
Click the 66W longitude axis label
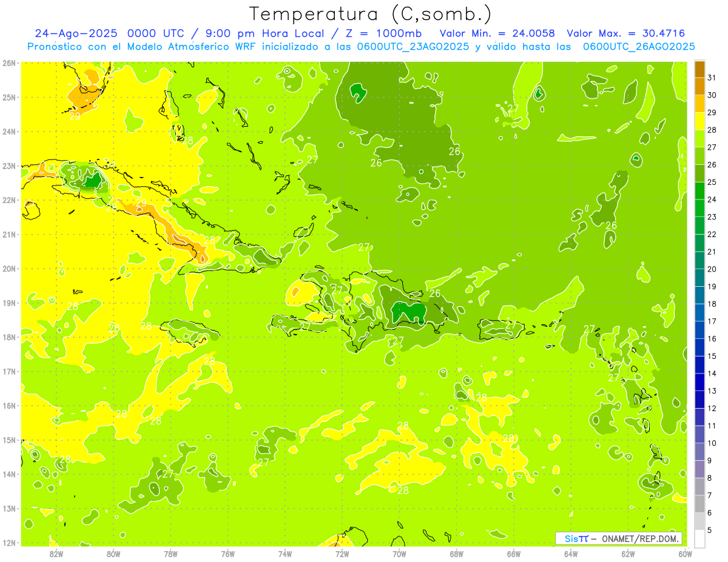point(514,553)
